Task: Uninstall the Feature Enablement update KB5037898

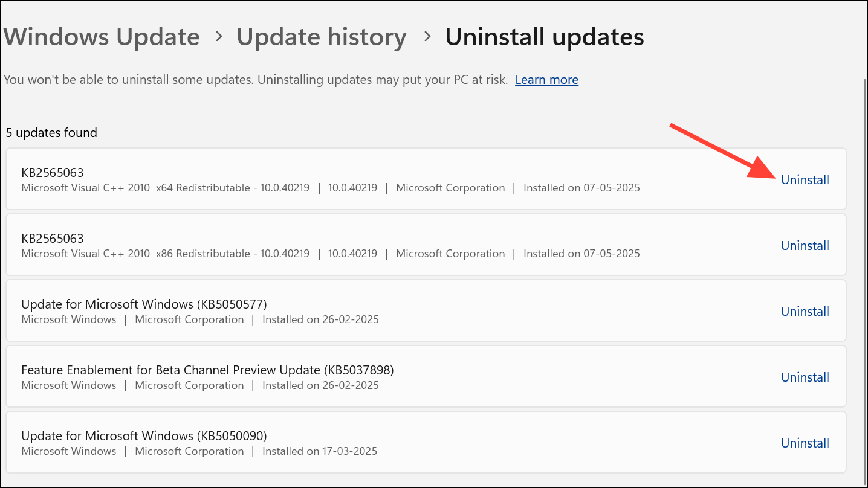Action: (x=805, y=377)
